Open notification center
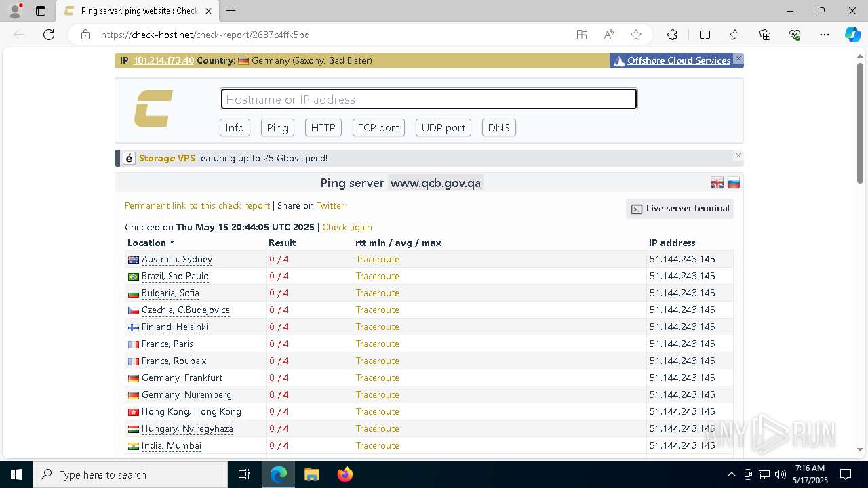The image size is (868, 488). (x=846, y=474)
